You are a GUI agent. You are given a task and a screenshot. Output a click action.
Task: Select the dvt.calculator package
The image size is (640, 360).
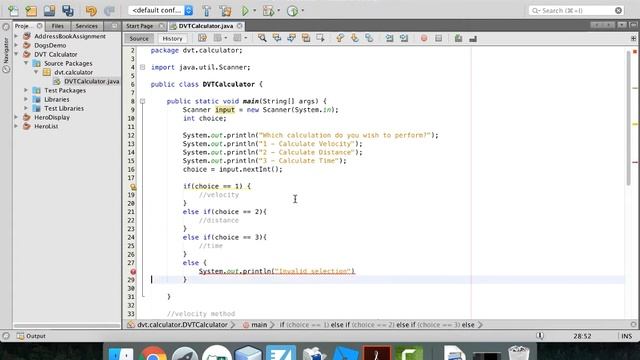click(73, 72)
